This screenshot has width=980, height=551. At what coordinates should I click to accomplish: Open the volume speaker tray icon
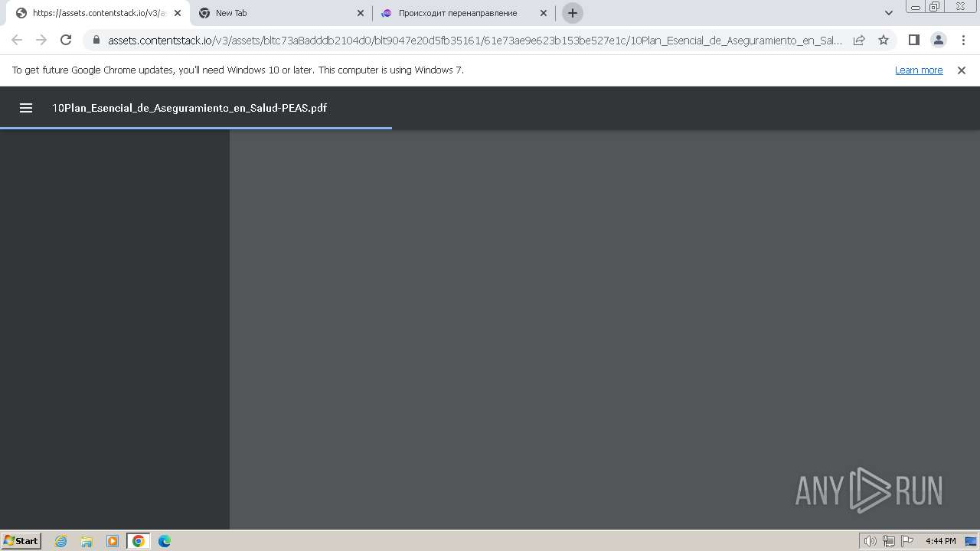870,541
